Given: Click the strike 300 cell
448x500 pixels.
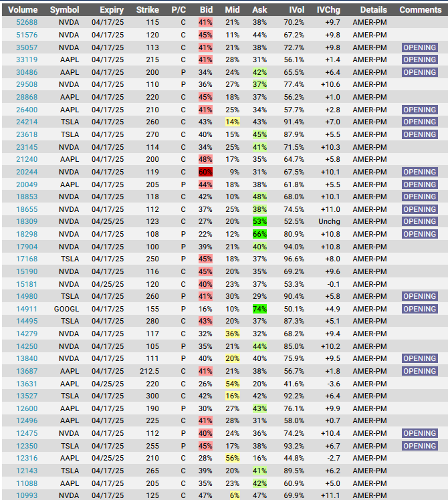Looking at the screenshot, I should coord(152,396).
